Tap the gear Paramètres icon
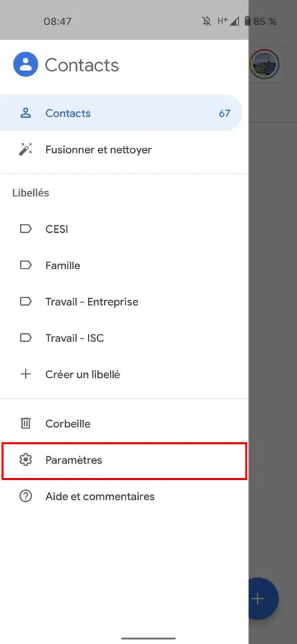This screenshot has width=297, height=644. pos(26,460)
